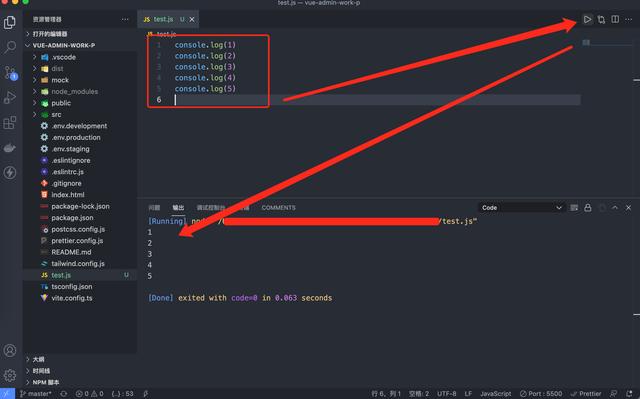This screenshot has height=399, width=640.
Task: Open the Source Control view
Action: click(x=10, y=73)
